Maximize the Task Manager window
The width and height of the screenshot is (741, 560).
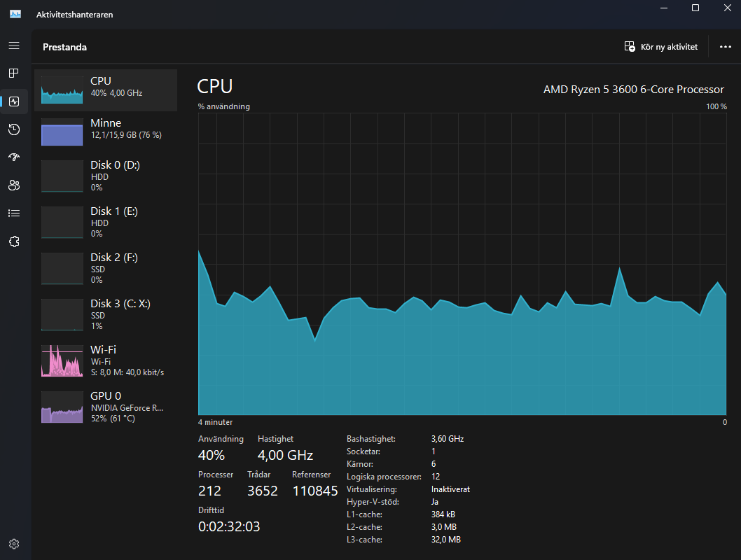[695, 8]
